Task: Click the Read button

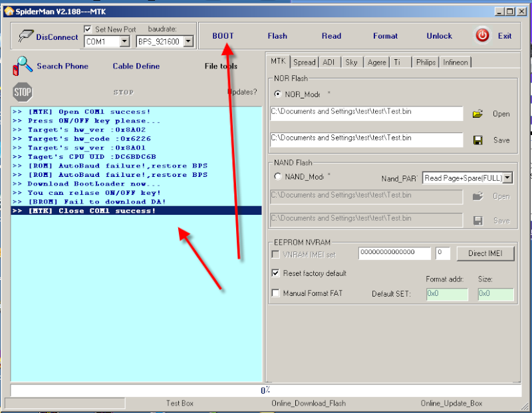Action: [x=331, y=36]
